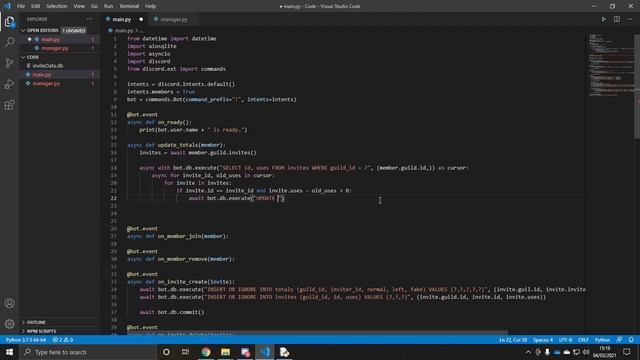640x360 pixels.
Task: Open the Selection menu
Action: click(57, 6)
